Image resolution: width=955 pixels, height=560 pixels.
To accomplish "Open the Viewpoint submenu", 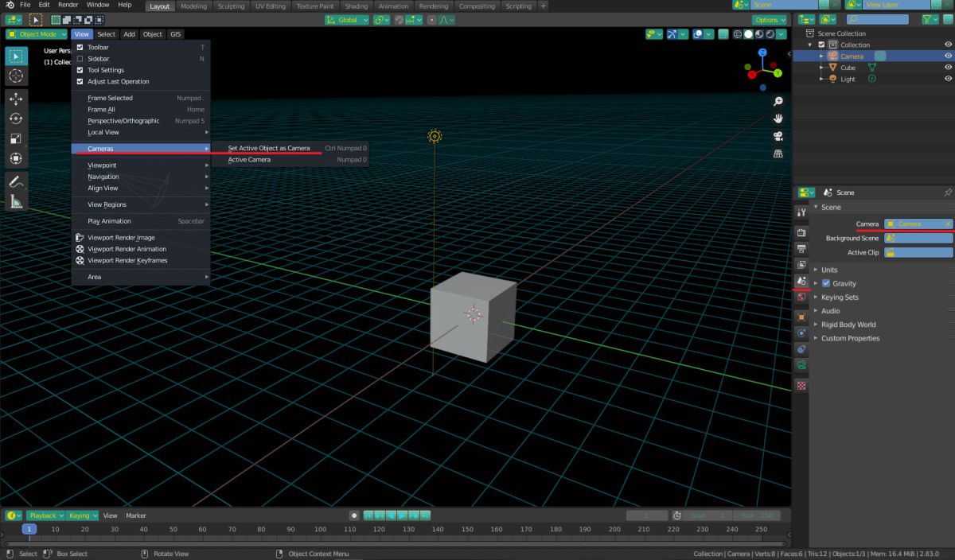I will tap(141, 165).
